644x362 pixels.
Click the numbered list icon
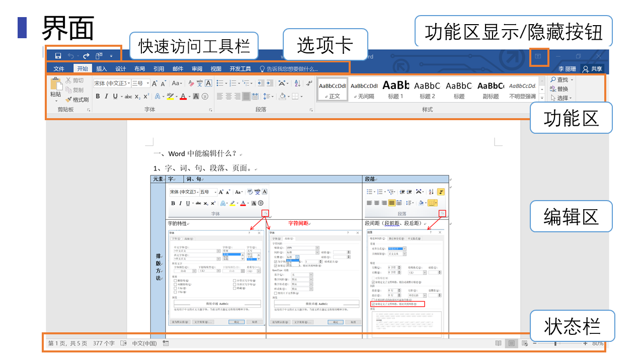pyautogui.click(x=232, y=83)
